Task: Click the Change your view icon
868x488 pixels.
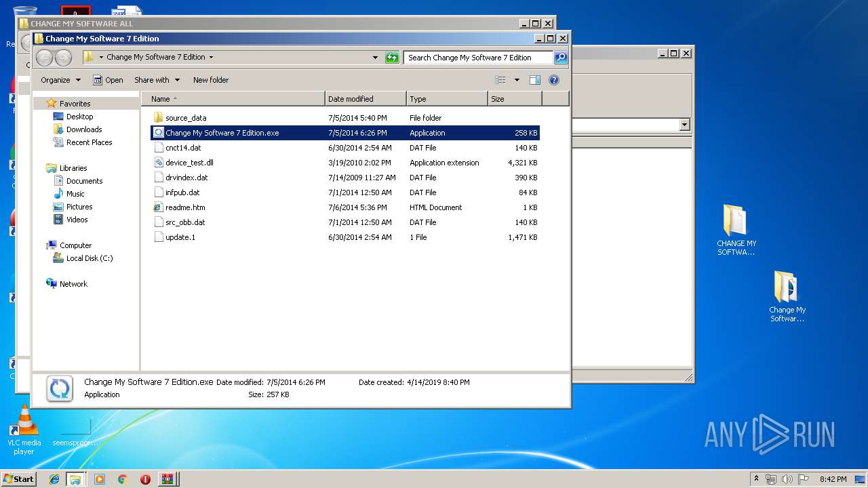Action: (x=500, y=80)
